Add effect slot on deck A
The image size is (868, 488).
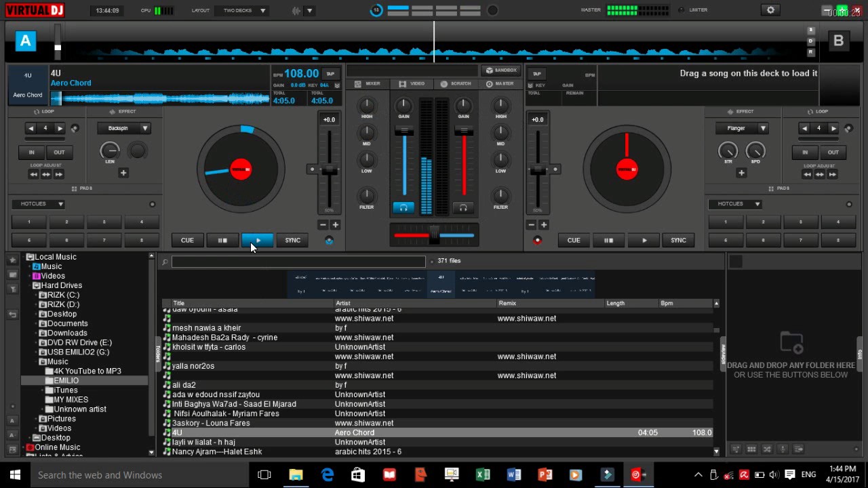123,173
